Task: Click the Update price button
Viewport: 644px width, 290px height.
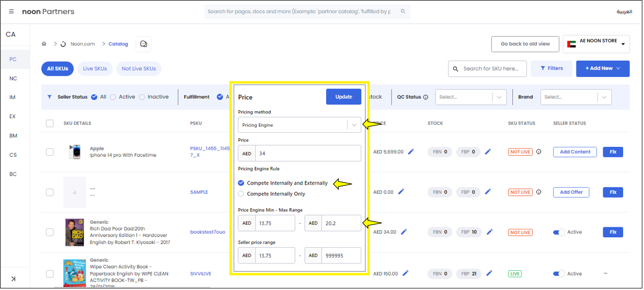Action: [x=343, y=97]
